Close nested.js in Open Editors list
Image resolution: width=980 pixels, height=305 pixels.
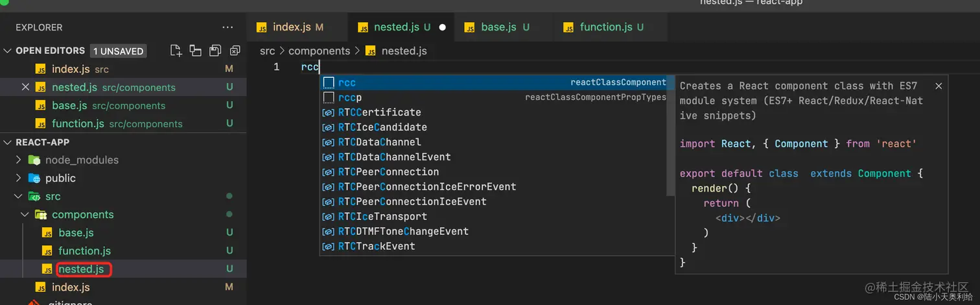[26, 87]
